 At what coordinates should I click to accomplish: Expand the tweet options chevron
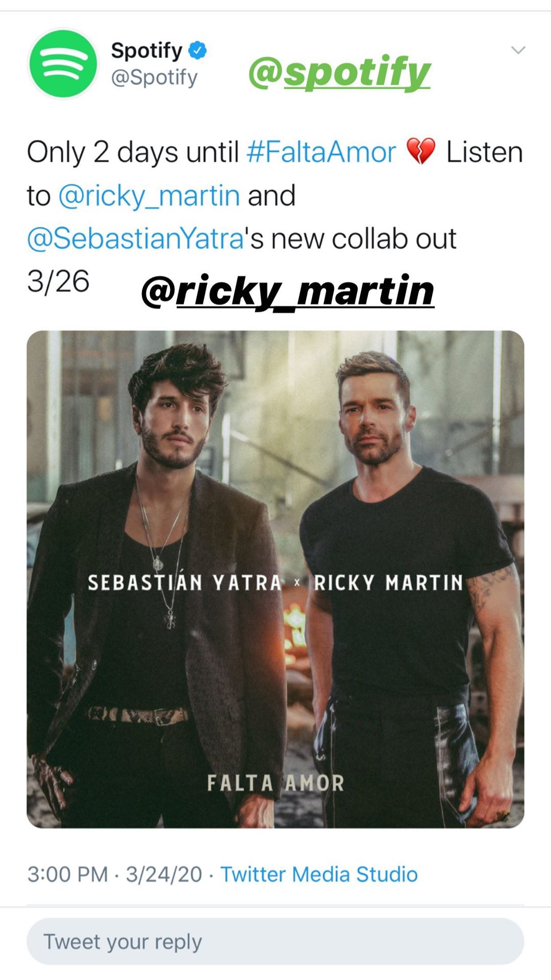(518, 50)
